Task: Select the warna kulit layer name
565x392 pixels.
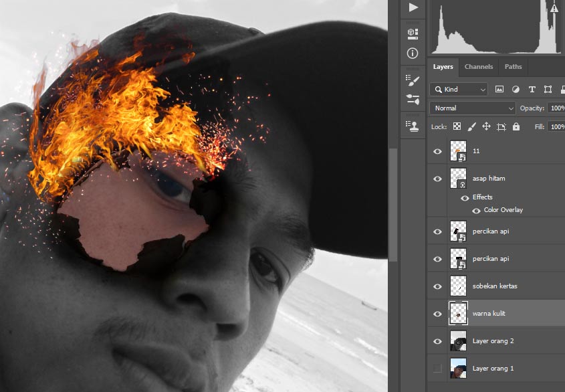Action: click(489, 313)
